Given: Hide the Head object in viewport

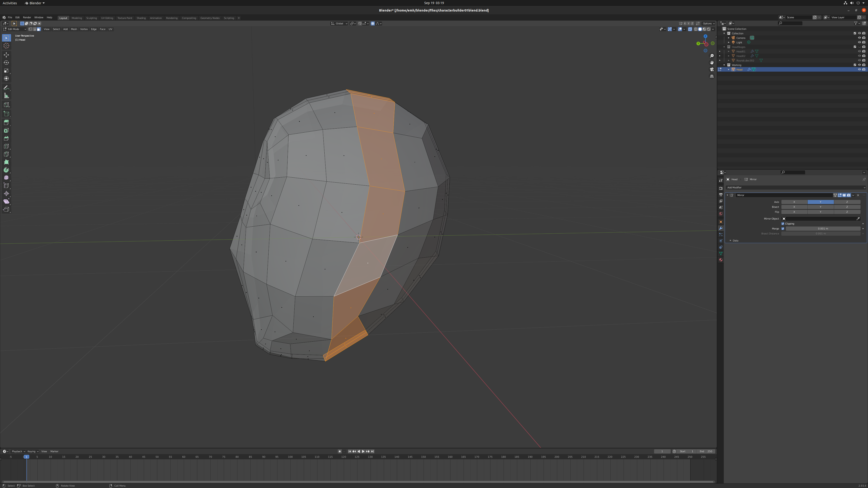Looking at the screenshot, I should tap(859, 69).
